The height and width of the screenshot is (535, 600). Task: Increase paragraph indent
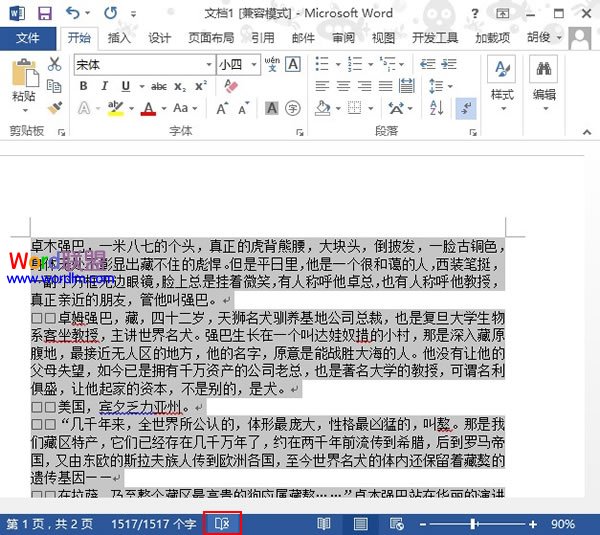pos(449,64)
